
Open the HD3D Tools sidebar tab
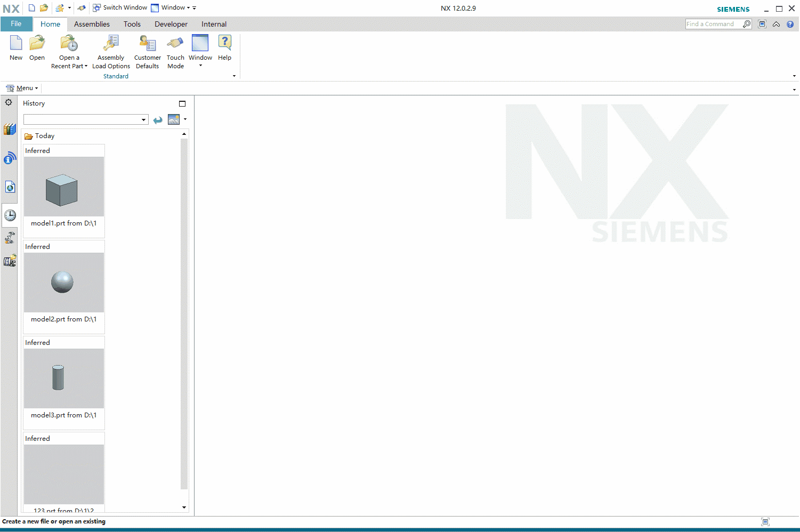pos(10,158)
